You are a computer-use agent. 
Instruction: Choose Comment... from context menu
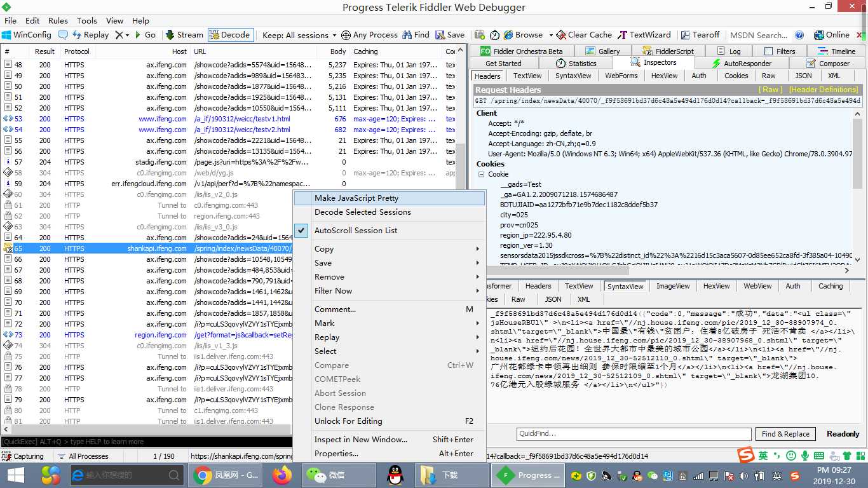(x=389, y=309)
